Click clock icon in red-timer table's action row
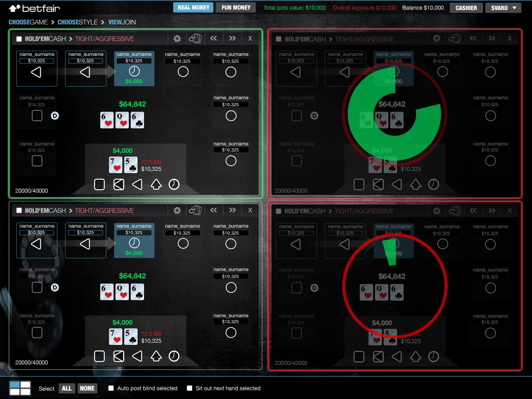 [434, 357]
